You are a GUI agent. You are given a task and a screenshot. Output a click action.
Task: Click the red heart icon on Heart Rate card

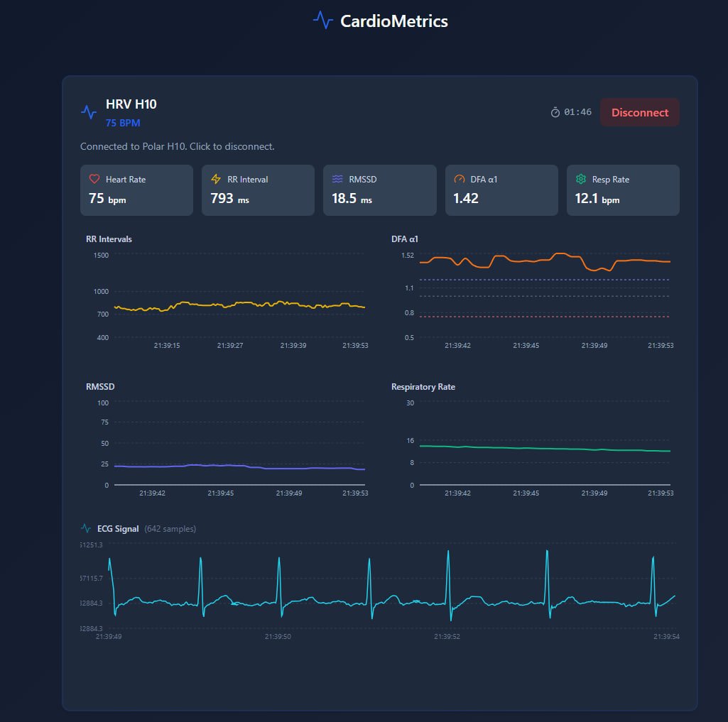pos(94,179)
